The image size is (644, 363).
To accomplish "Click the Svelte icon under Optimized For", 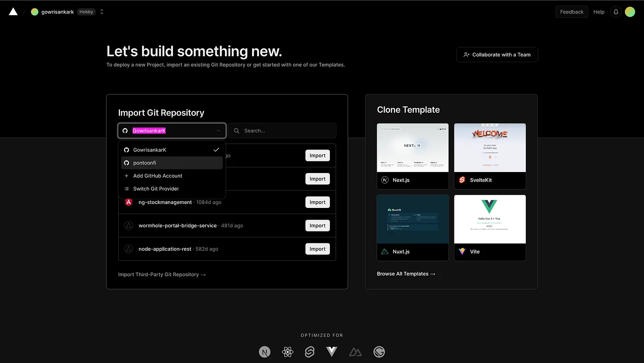I will pyautogui.click(x=310, y=352).
